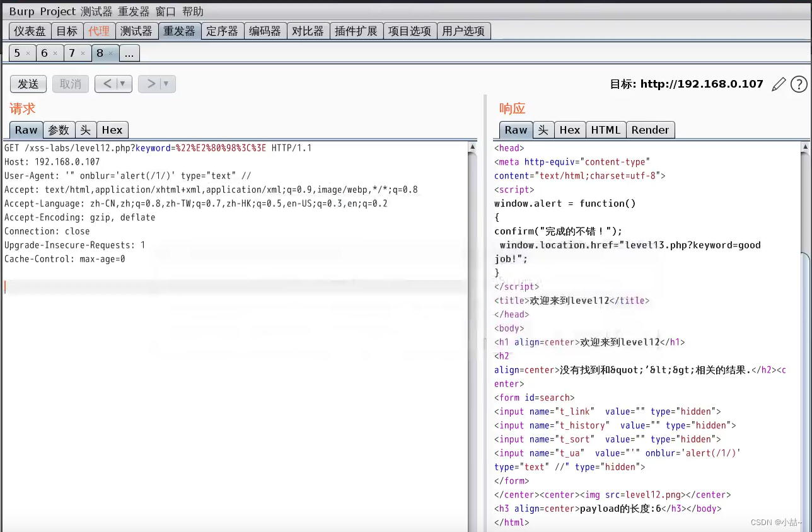Click the Cache-Control: max-age=0 line

pyautogui.click(x=65, y=259)
